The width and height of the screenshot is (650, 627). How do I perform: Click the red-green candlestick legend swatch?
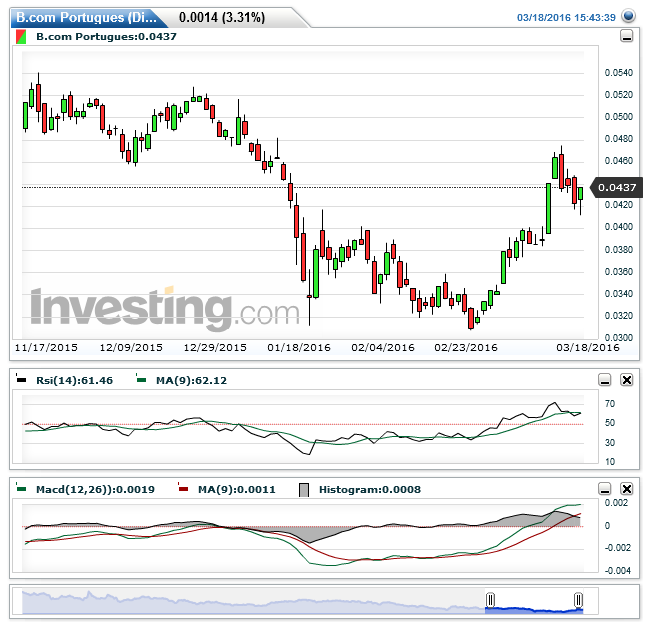click(21, 37)
